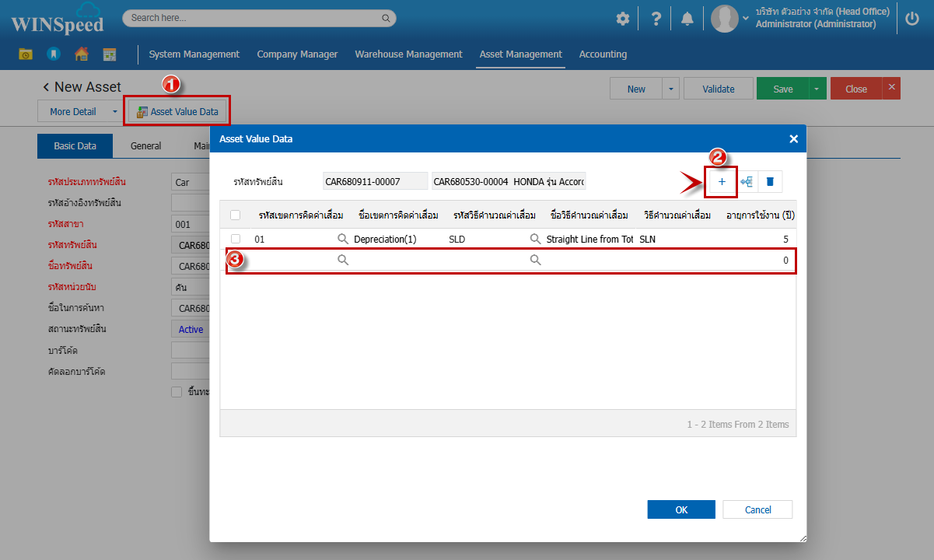Viewport: 934px width, 560px height.
Task: Click the power logout icon
Action: [912, 19]
